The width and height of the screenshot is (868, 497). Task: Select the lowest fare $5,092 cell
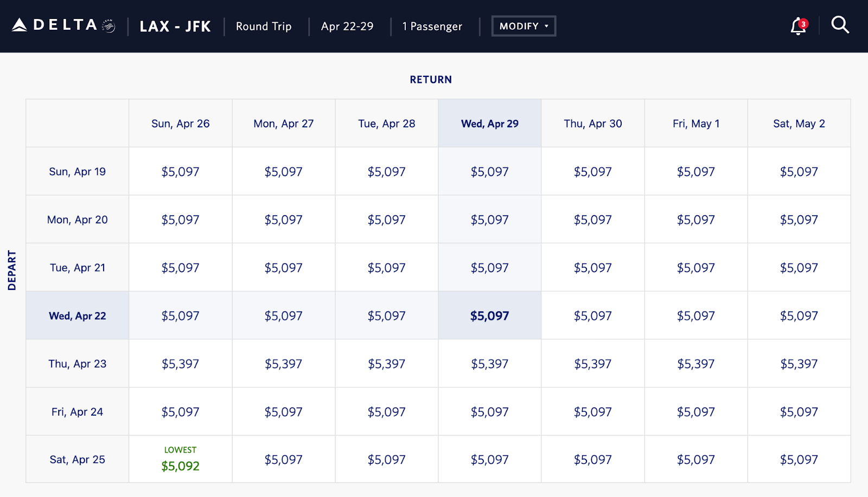pos(180,466)
